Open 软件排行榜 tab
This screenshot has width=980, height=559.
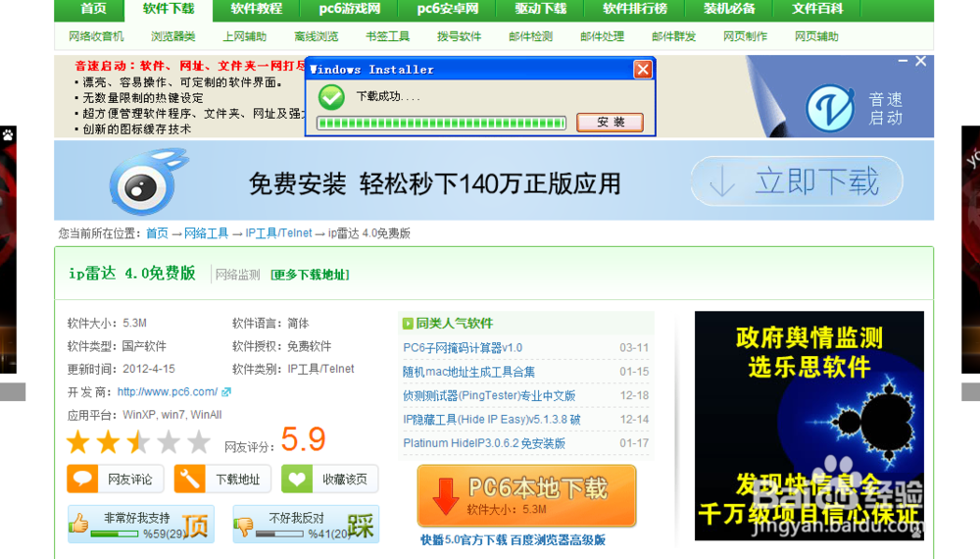point(635,9)
